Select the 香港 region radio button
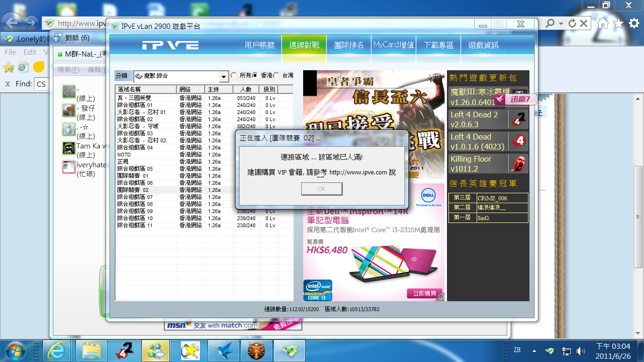 tap(255, 75)
